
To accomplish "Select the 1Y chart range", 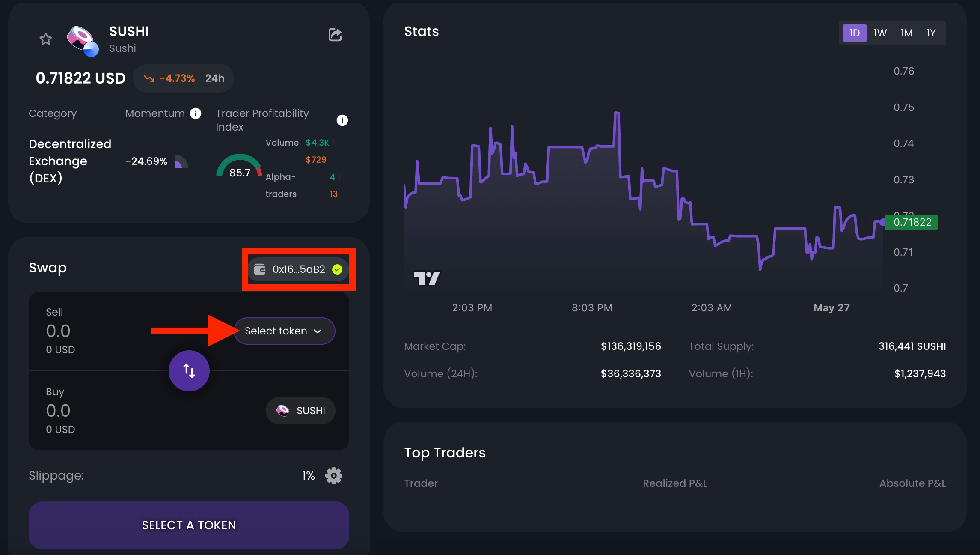I will point(931,33).
